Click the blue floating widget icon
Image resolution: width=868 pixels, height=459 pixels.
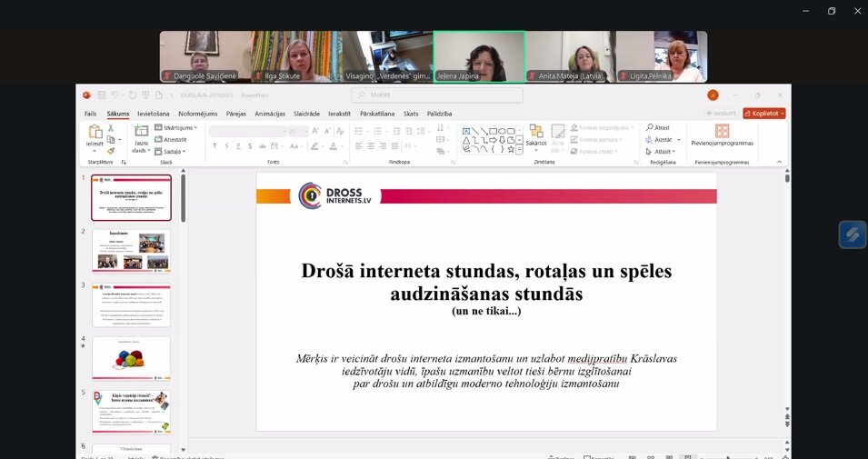[852, 234]
